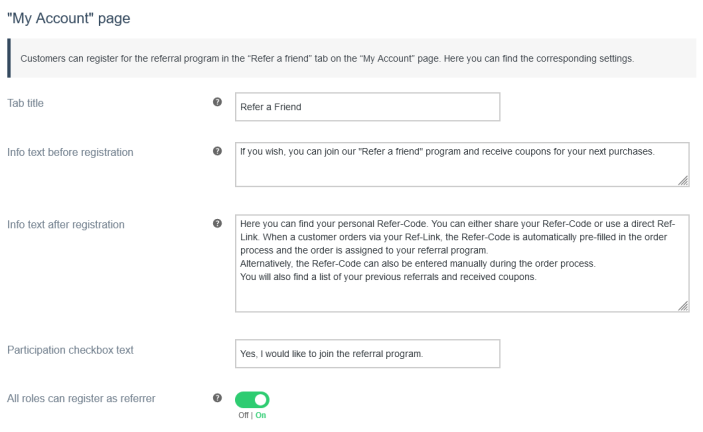Disable All roles can register as referrer
This screenshot has width=703, height=432.
(254, 400)
